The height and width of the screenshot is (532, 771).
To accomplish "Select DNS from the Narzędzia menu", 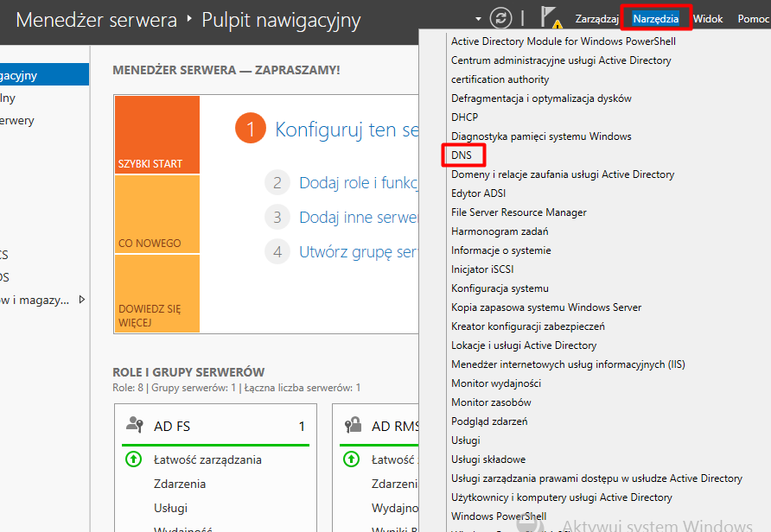I will click(462, 155).
